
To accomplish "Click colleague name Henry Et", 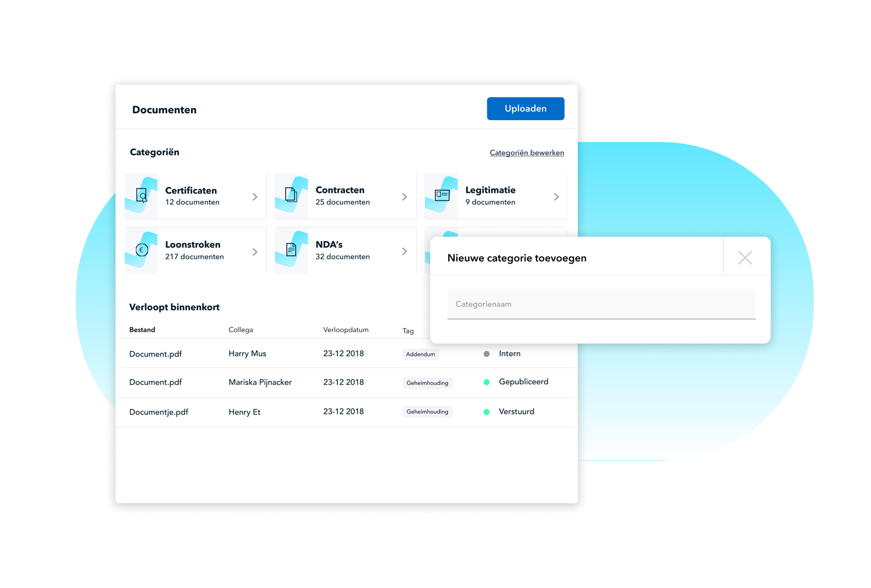I will pos(244,412).
